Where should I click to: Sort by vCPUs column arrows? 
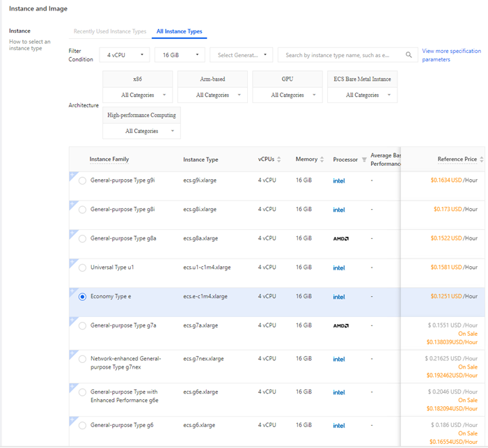click(279, 159)
